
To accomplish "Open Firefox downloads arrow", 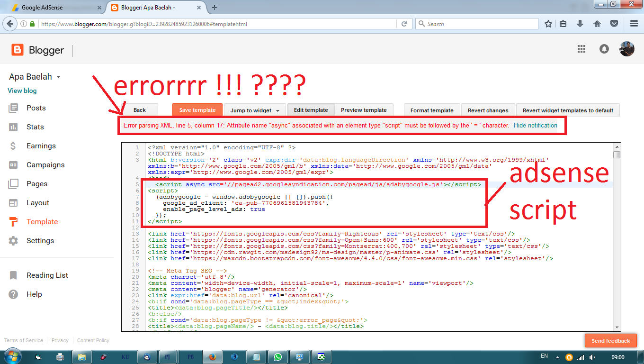I will 580,24.
